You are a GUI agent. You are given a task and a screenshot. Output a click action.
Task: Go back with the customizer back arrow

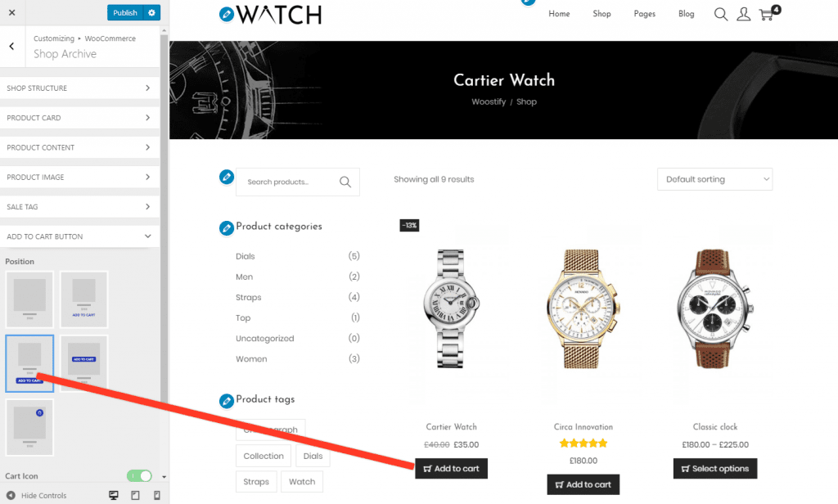(11, 47)
